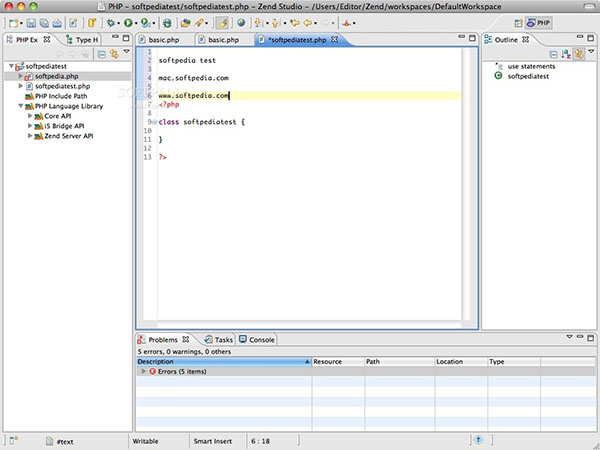Open the Run dropdown arrow
This screenshot has height=450, width=600.
136,24
